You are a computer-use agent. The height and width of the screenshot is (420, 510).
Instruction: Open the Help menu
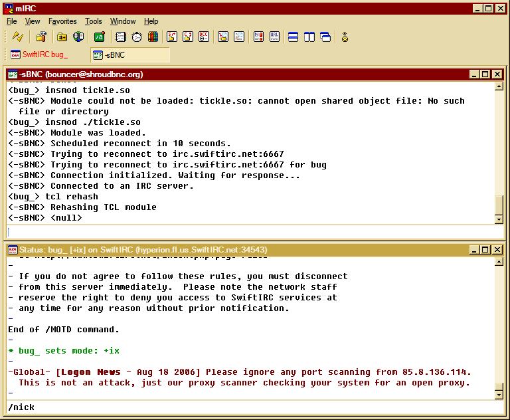151,21
